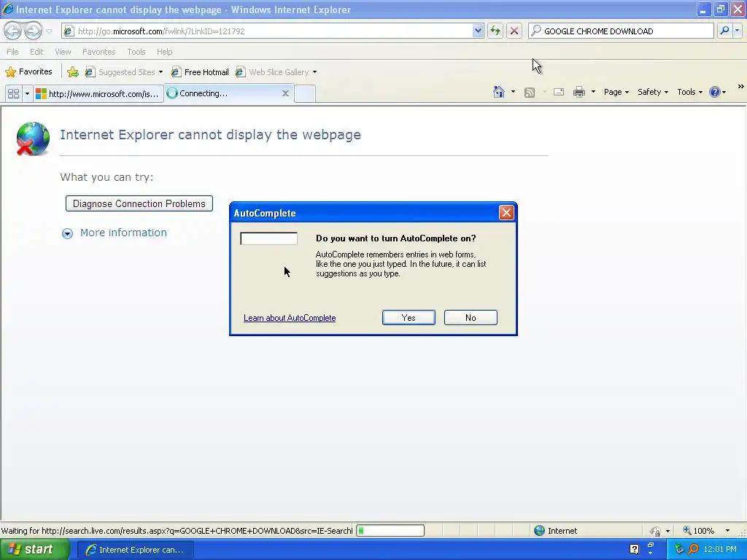Open the zoom level dropdown arrow

point(727,531)
